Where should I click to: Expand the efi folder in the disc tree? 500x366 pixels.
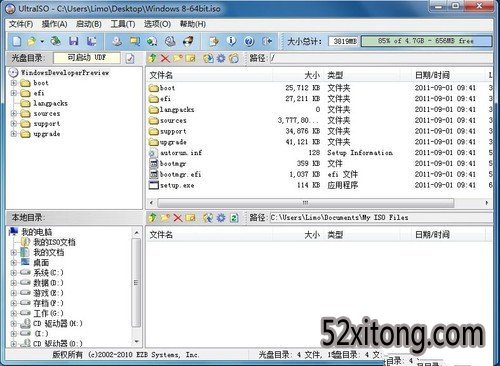coord(14,93)
